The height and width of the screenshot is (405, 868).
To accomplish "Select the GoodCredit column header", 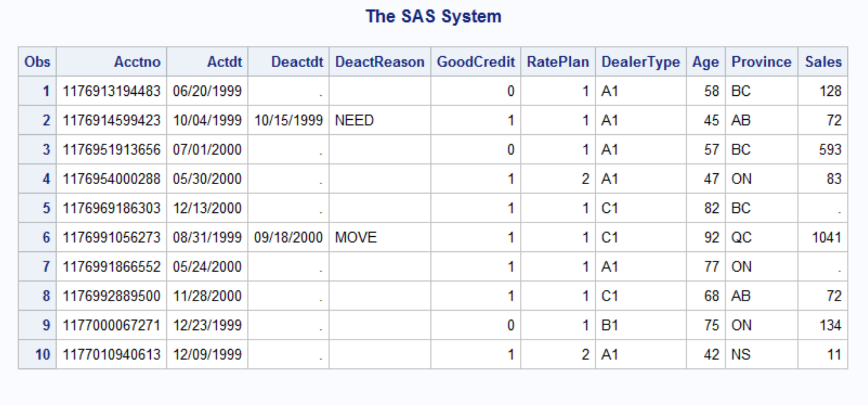I will [x=476, y=62].
